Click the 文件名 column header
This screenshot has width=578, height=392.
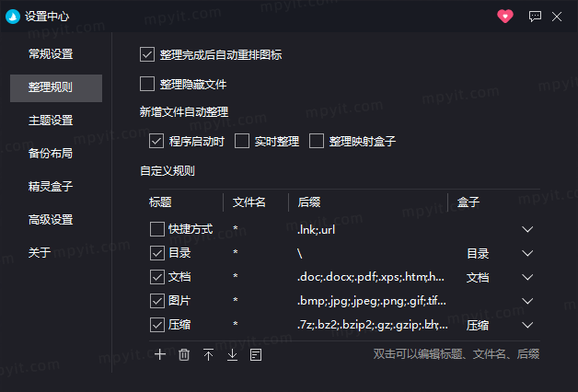click(x=249, y=202)
